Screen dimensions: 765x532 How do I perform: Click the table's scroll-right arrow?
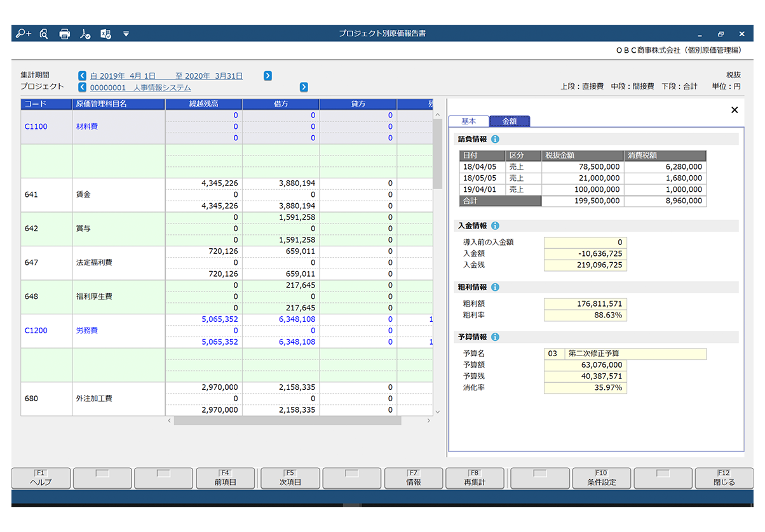(429, 420)
